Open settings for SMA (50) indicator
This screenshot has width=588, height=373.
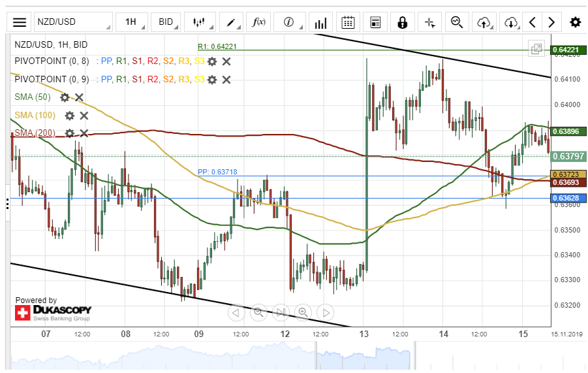pyautogui.click(x=65, y=97)
